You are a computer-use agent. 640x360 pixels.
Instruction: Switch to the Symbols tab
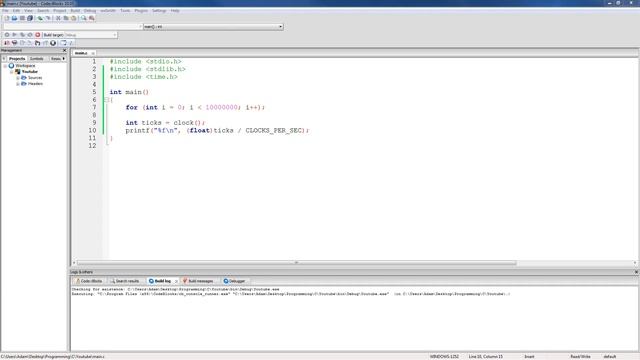coord(37,59)
